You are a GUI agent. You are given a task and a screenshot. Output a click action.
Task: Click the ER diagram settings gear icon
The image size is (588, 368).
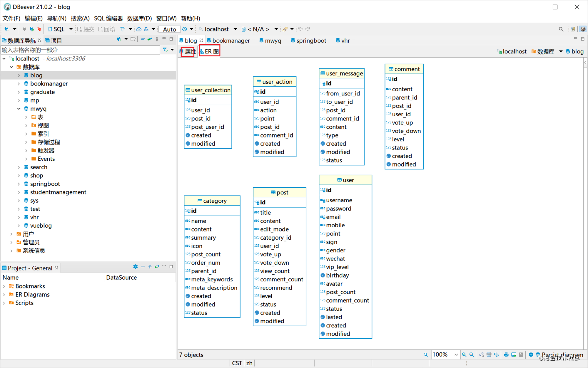531,354
